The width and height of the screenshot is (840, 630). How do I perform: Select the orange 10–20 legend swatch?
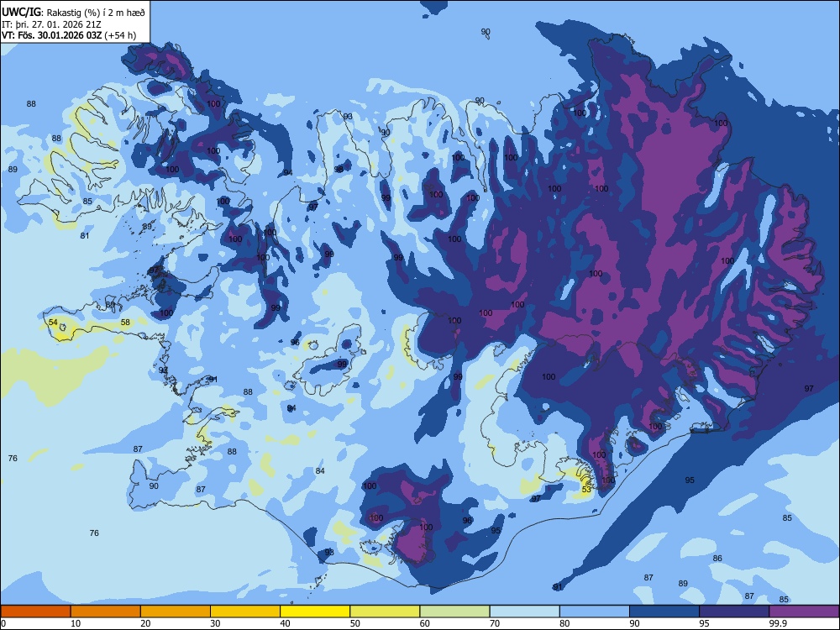(106, 612)
